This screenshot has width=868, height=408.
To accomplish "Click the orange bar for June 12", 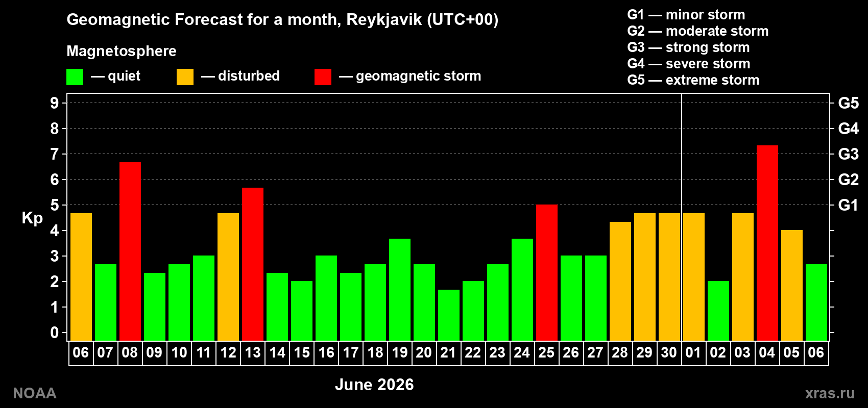I will coord(228,277).
